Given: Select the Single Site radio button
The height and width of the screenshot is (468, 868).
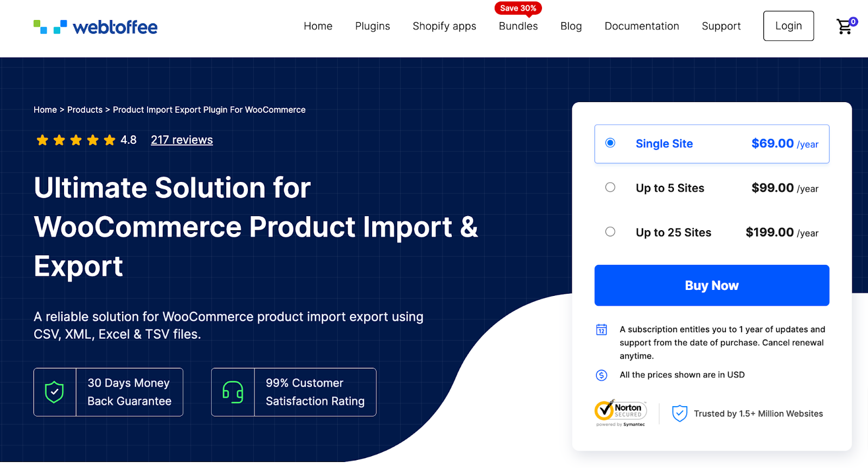Looking at the screenshot, I should tap(610, 143).
